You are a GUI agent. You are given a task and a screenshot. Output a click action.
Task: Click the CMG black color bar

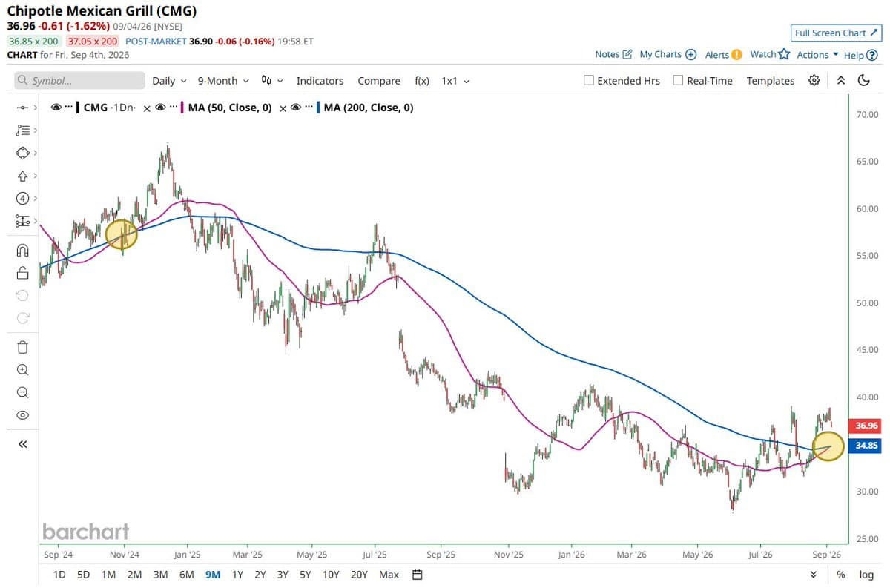coord(78,108)
